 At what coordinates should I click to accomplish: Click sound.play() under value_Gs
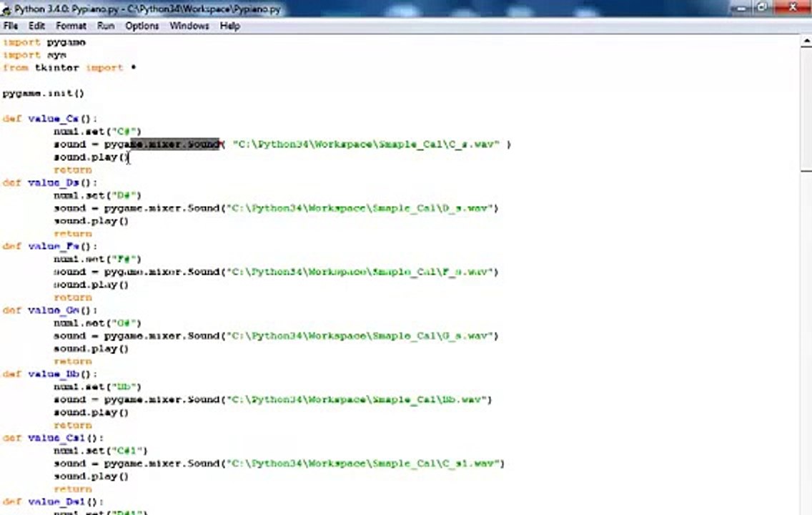coord(91,348)
